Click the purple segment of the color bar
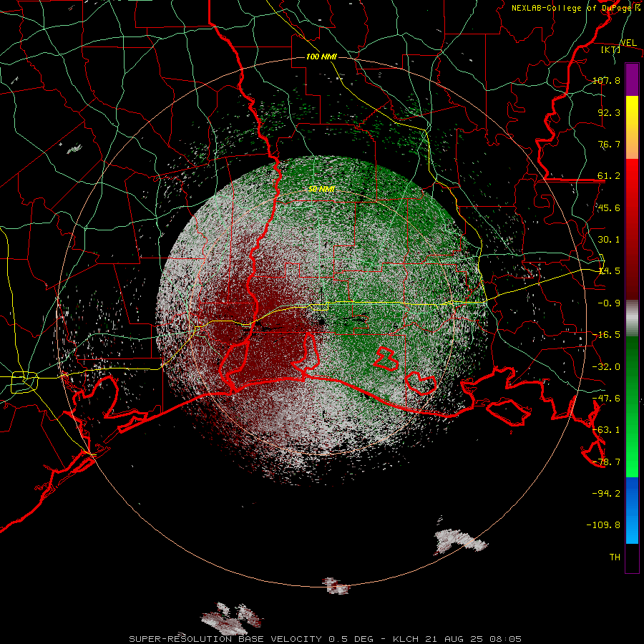644x644 pixels. 632,79
